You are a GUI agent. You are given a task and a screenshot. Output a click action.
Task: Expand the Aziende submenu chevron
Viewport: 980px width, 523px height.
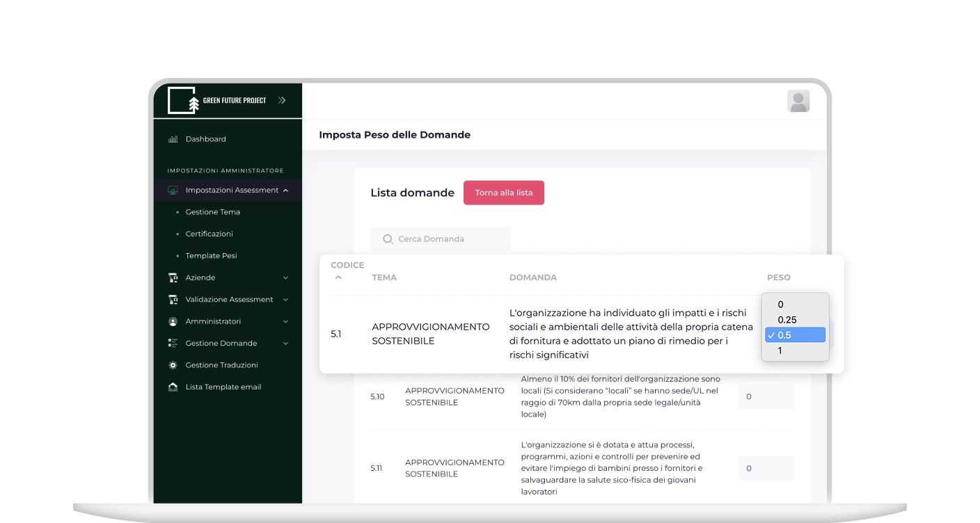[286, 277]
